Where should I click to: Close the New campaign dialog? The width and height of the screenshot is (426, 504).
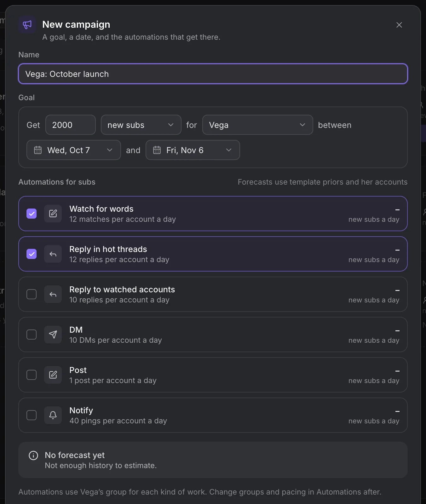coord(399,25)
